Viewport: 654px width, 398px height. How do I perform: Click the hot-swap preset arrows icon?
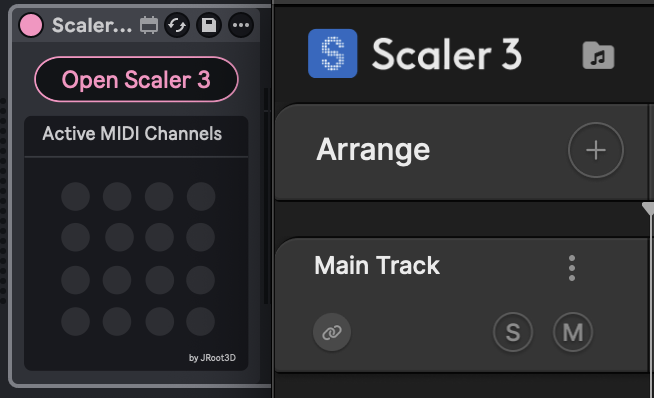(x=177, y=25)
